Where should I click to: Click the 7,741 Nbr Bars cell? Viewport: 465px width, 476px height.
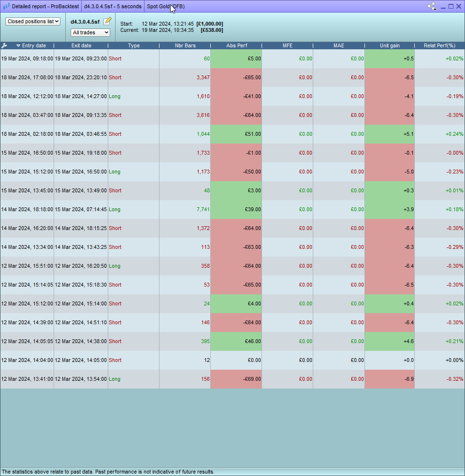(x=185, y=209)
